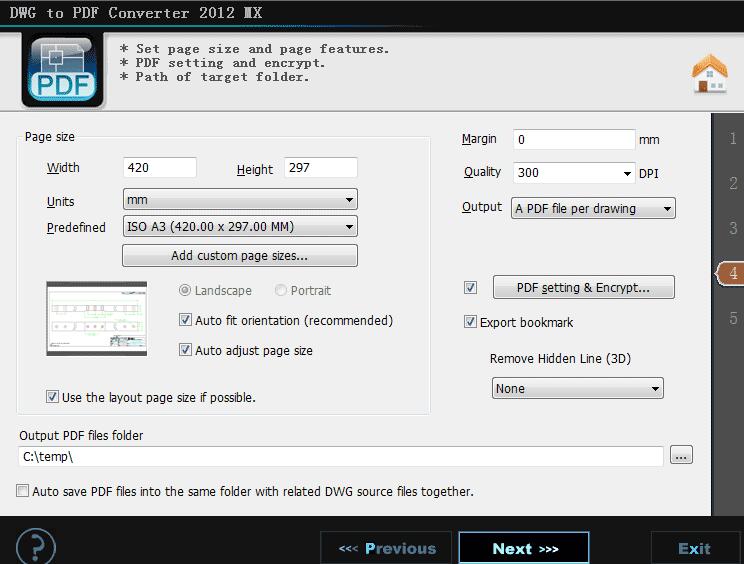This screenshot has width=744, height=564.
Task: Click the Home house icon
Action: coord(709,74)
